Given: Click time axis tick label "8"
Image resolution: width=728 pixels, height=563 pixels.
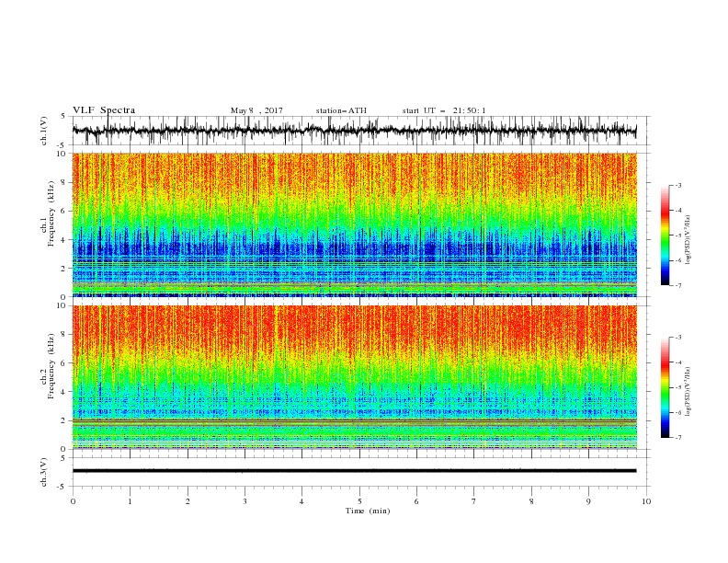Looking at the screenshot, I should [531, 501].
